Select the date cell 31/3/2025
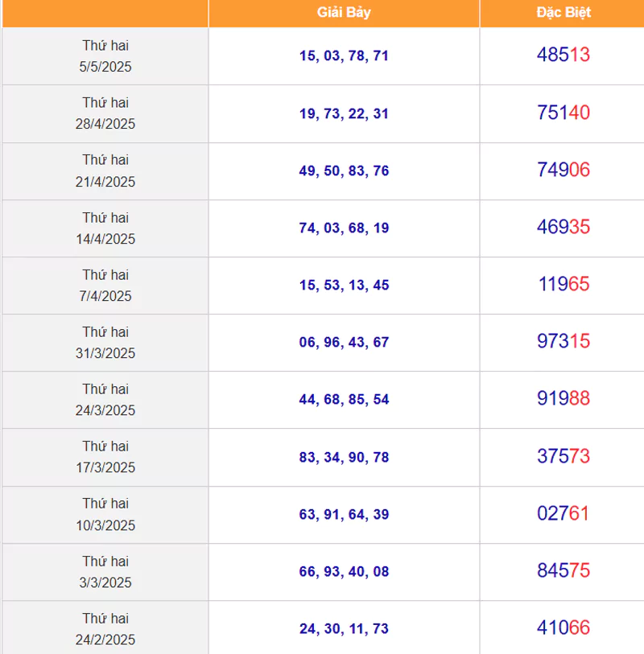 pyautogui.click(x=105, y=343)
